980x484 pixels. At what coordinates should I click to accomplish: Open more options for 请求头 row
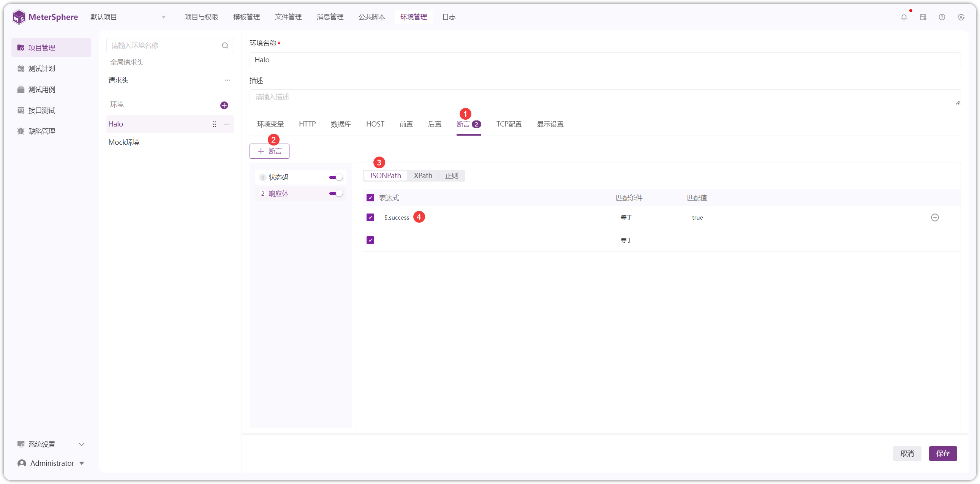[228, 80]
